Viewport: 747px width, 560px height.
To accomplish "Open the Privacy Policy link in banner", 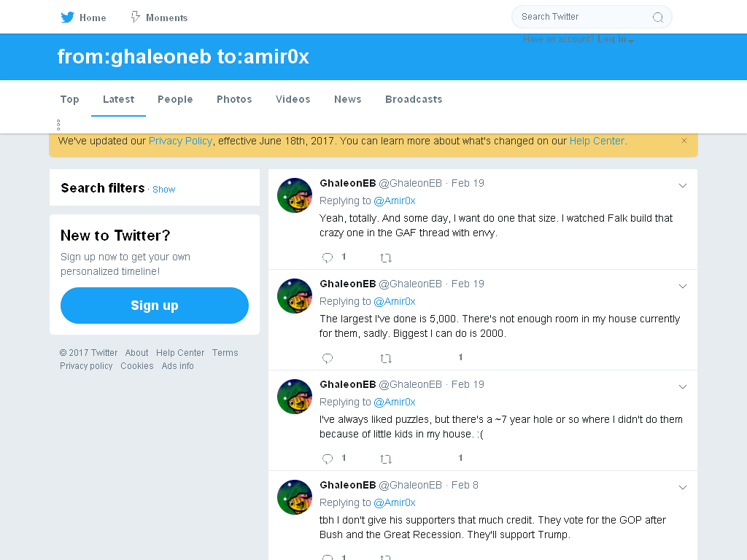I will point(181,141).
